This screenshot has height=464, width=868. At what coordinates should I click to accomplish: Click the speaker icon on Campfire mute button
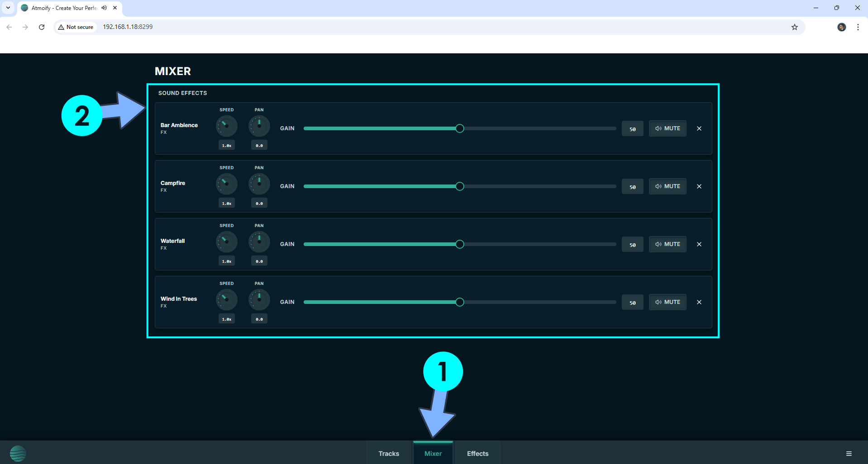658,186
